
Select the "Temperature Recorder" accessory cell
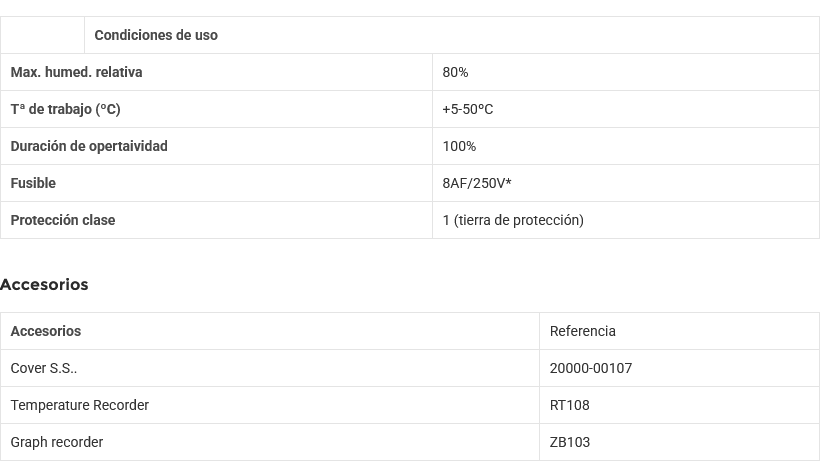(79, 405)
